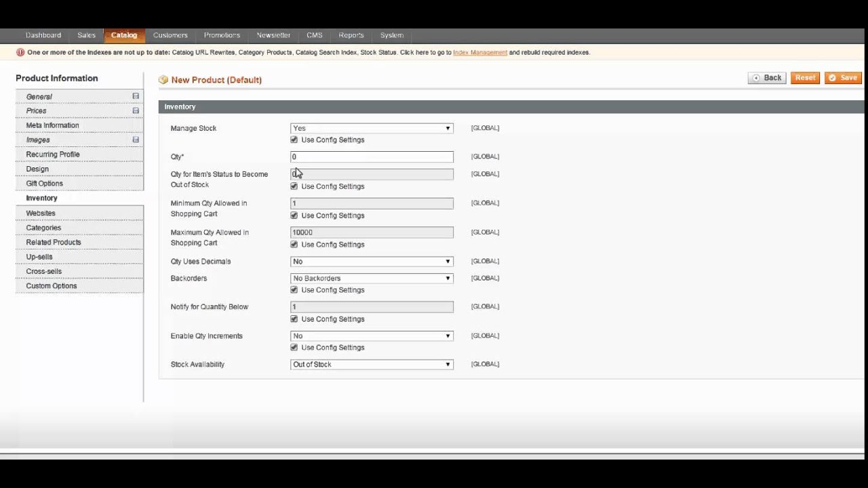Click the Product Information heading
Screen dimensions: 868x488
pyautogui.click(x=57, y=79)
